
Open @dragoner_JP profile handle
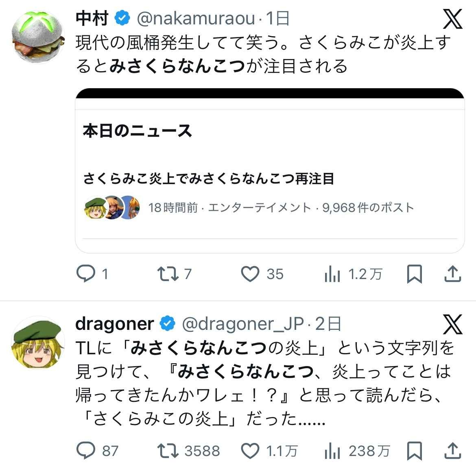pyautogui.click(x=243, y=324)
